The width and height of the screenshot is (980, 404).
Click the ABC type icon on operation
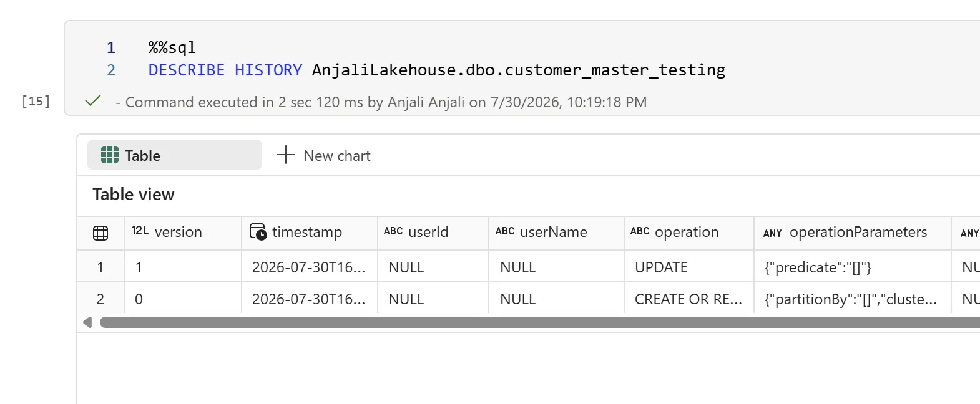coord(640,231)
